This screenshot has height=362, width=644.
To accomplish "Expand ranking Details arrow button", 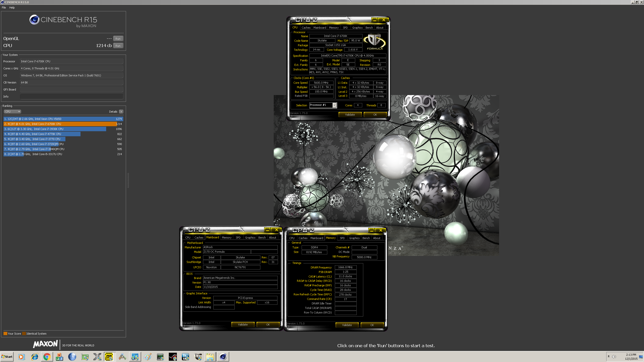I will pyautogui.click(x=121, y=112).
